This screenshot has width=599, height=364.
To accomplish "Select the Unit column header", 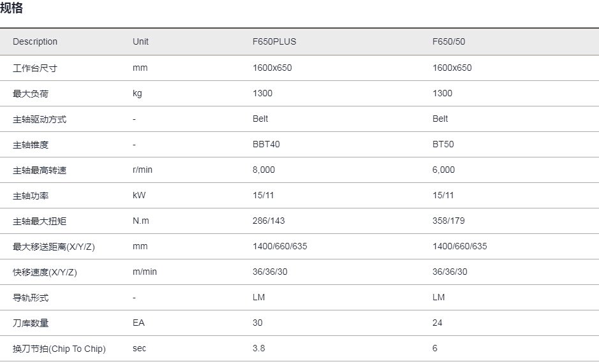I will [140, 41].
